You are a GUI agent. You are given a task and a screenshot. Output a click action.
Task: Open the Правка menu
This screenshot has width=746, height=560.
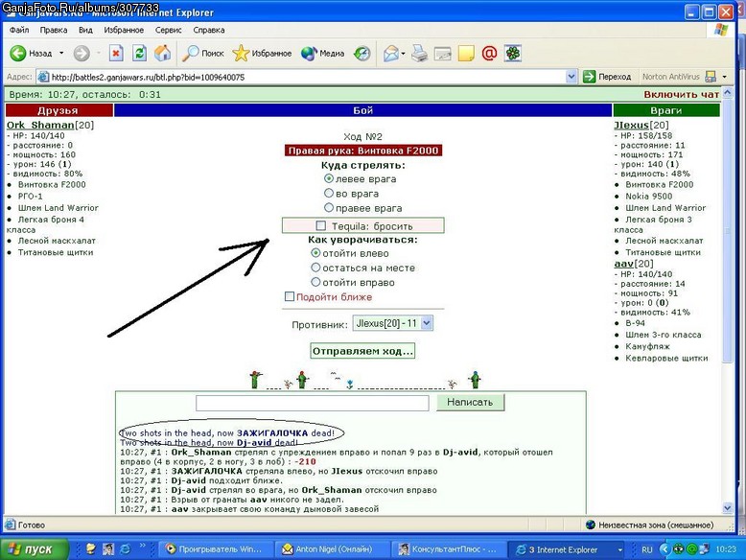click(x=54, y=30)
